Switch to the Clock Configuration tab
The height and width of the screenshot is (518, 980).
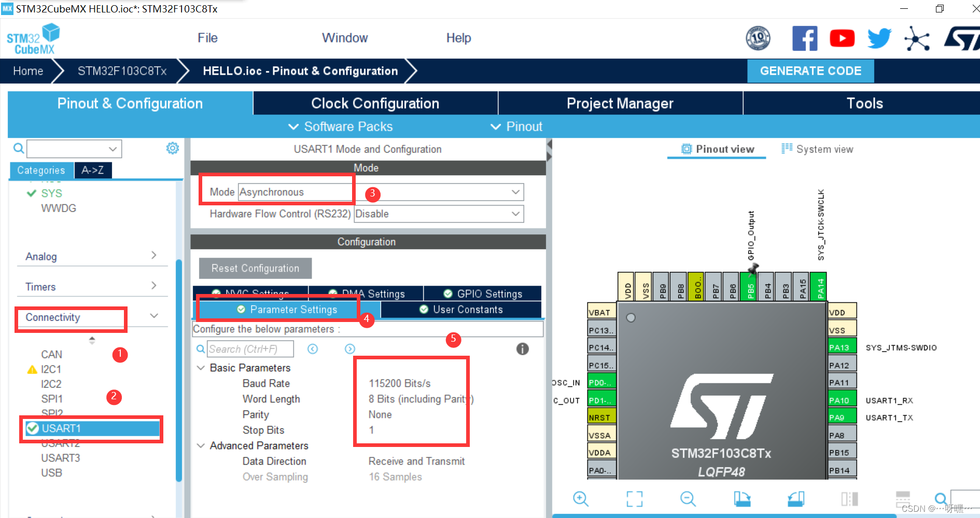(374, 103)
